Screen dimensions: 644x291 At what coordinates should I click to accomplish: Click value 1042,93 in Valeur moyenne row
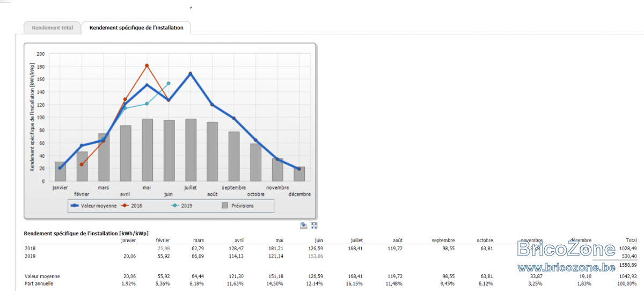coord(627,276)
